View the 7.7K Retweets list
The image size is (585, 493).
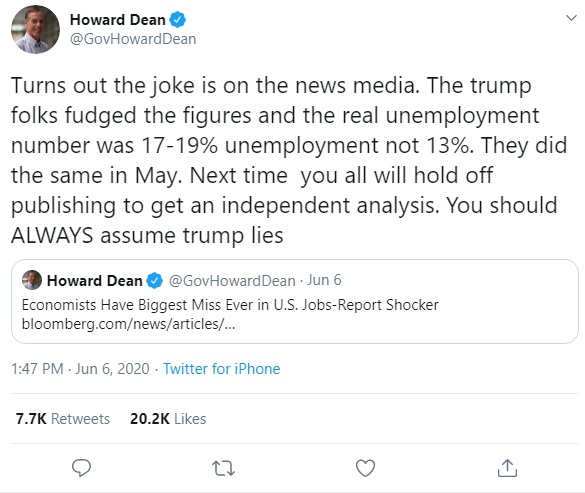(x=63, y=419)
